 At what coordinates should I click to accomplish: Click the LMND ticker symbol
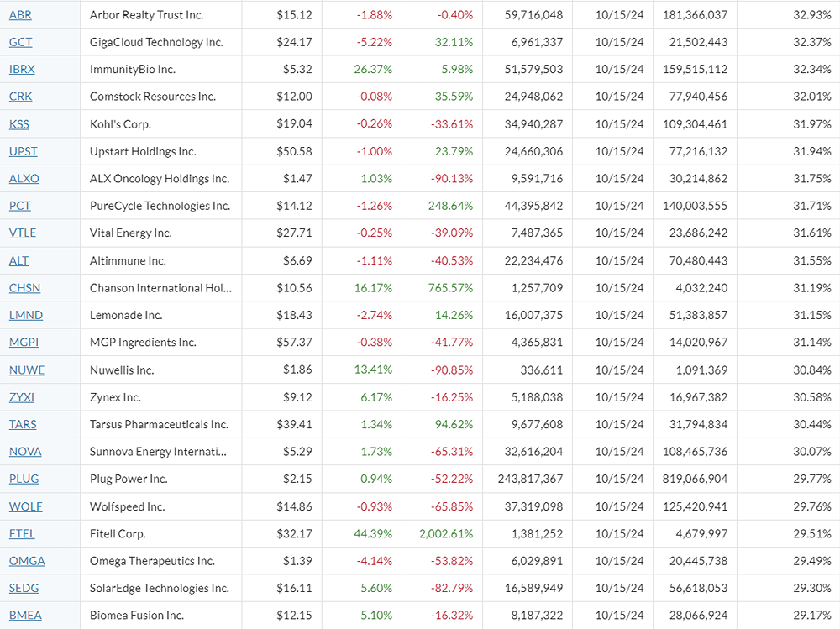point(25,315)
